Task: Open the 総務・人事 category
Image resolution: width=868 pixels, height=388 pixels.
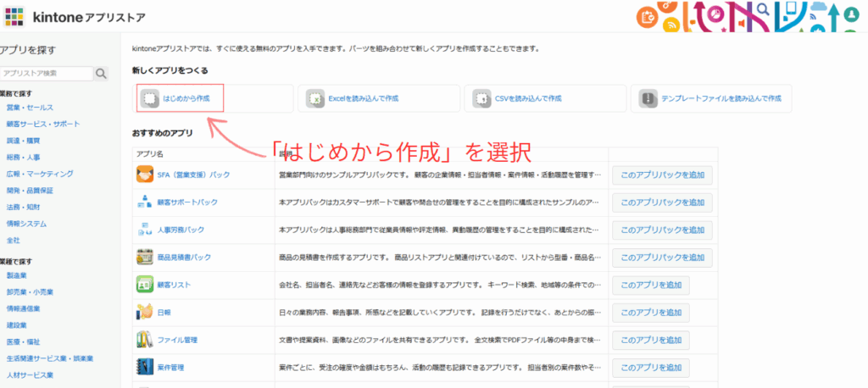Action: point(23,158)
